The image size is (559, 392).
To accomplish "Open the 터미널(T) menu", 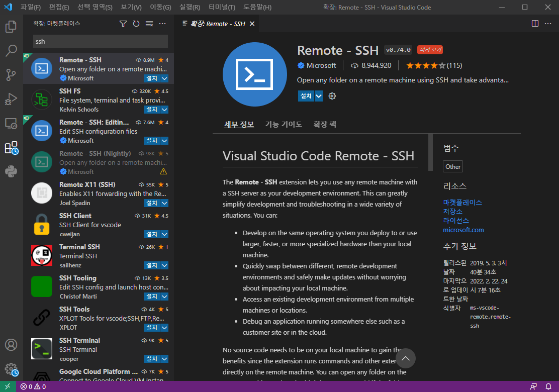I will 222,7.
